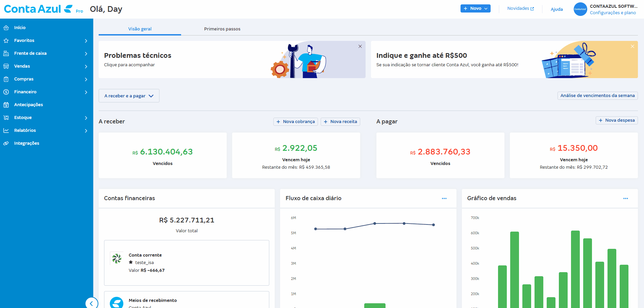This screenshot has height=308, width=644.
Task: Click the Meios de recebimento title
Action: click(x=153, y=301)
